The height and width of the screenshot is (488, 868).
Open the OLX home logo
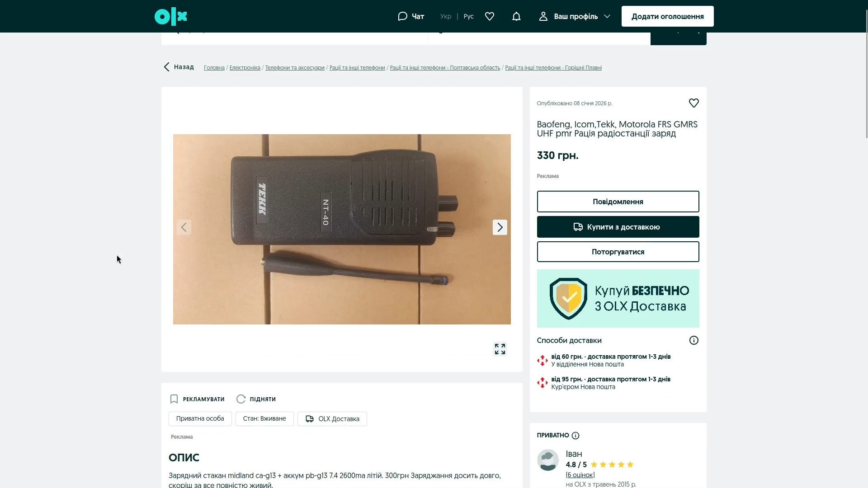click(170, 17)
